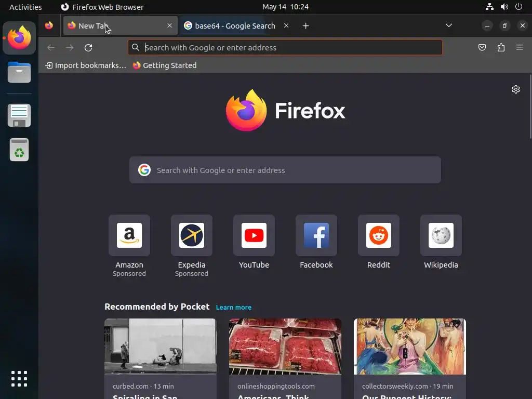Viewport: 532px width, 399px height.
Task: Click the 'curbed.com · 13 min' text
Action: click(x=143, y=386)
